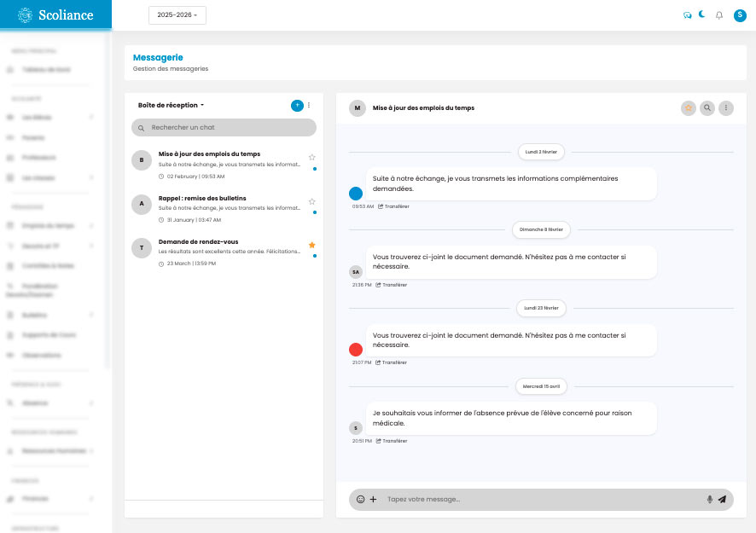Click Transférer under the 20:51 PM message

tap(392, 441)
